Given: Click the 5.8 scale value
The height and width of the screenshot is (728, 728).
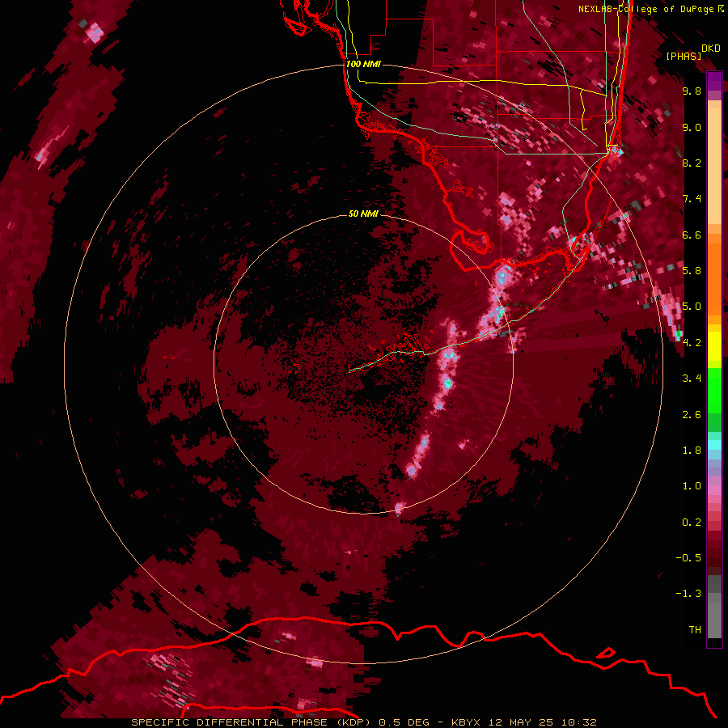Looking at the screenshot, I should coord(692,271).
